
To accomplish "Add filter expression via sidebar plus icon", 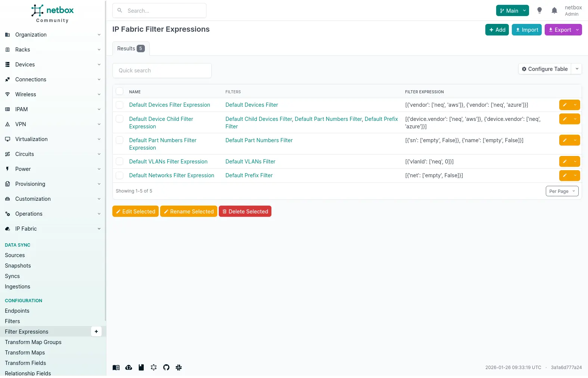I will coord(96,331).
